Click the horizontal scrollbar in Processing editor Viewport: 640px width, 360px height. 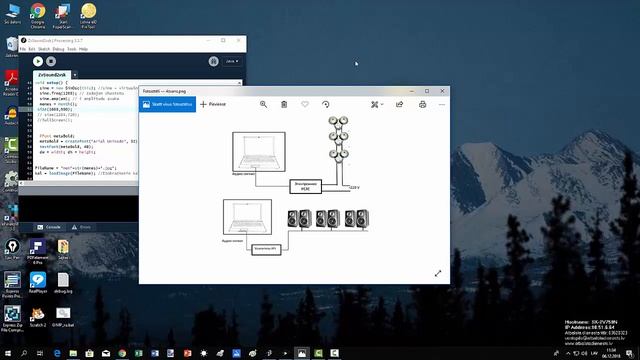point(80,183)
